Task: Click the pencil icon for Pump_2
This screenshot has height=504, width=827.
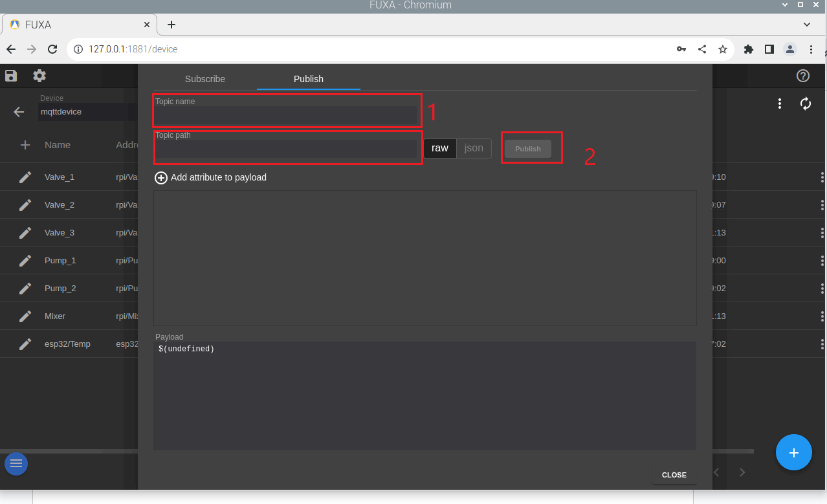Action: point(25,289)
